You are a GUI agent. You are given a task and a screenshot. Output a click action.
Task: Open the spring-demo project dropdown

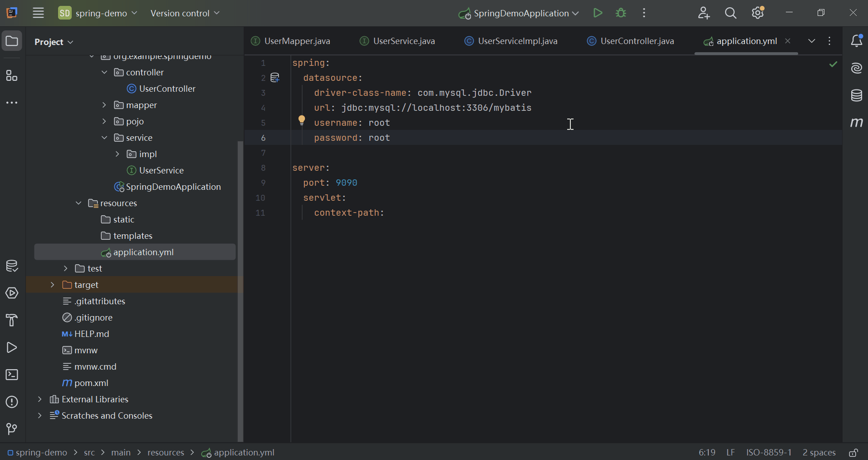[98, 13]
